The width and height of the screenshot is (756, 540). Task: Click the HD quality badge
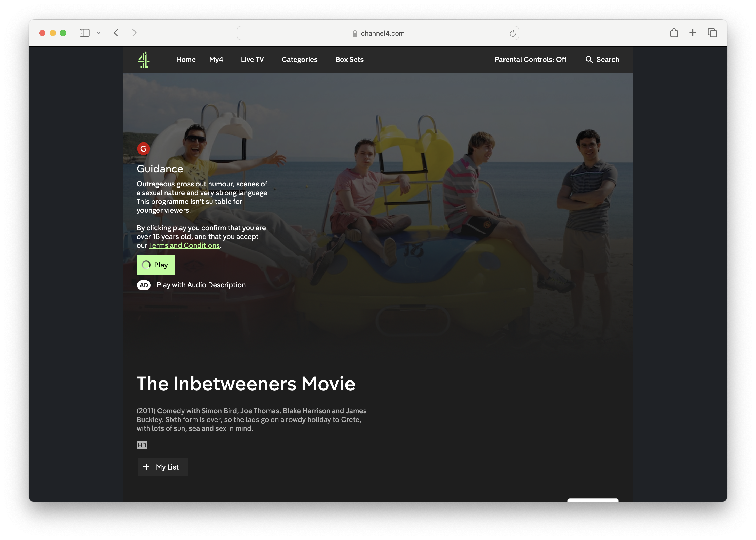coord(142,445)
